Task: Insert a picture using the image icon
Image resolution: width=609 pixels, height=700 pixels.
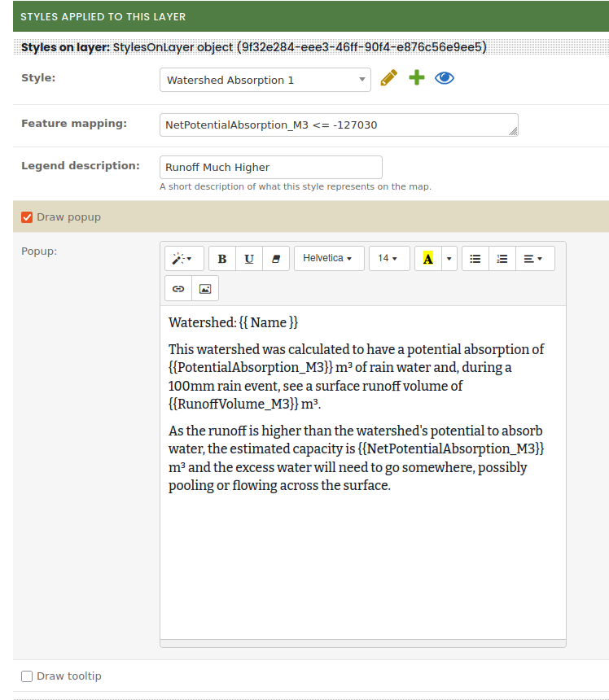Action: (205, 288)
